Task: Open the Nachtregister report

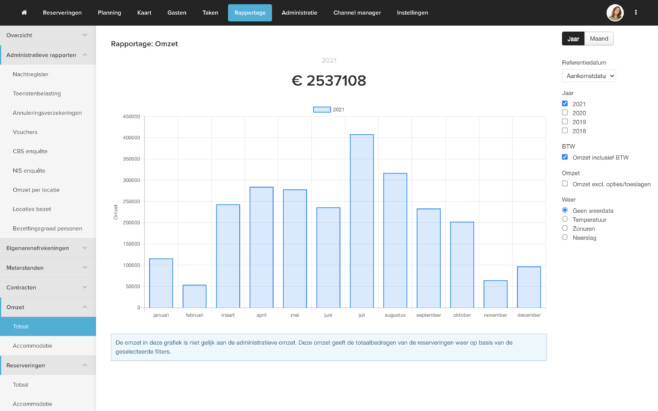Action: pyautogui.click(x=31, y=74)
